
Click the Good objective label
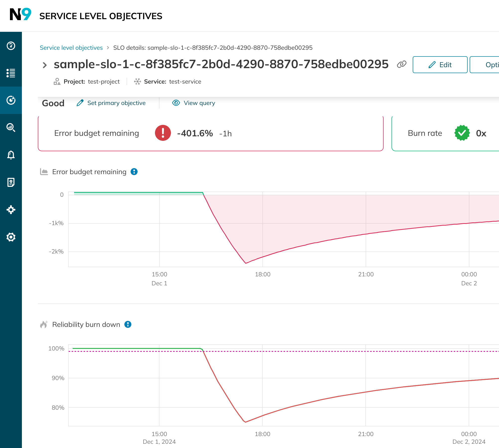(53, 103)
